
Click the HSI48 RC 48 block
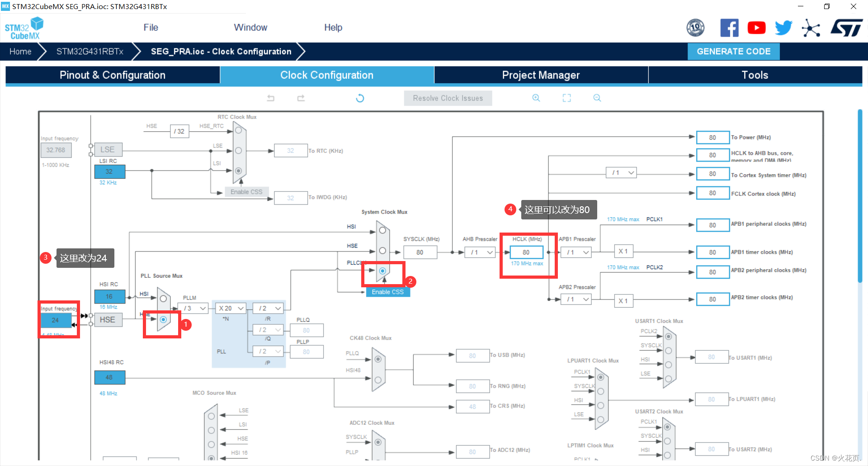[109, 377]
